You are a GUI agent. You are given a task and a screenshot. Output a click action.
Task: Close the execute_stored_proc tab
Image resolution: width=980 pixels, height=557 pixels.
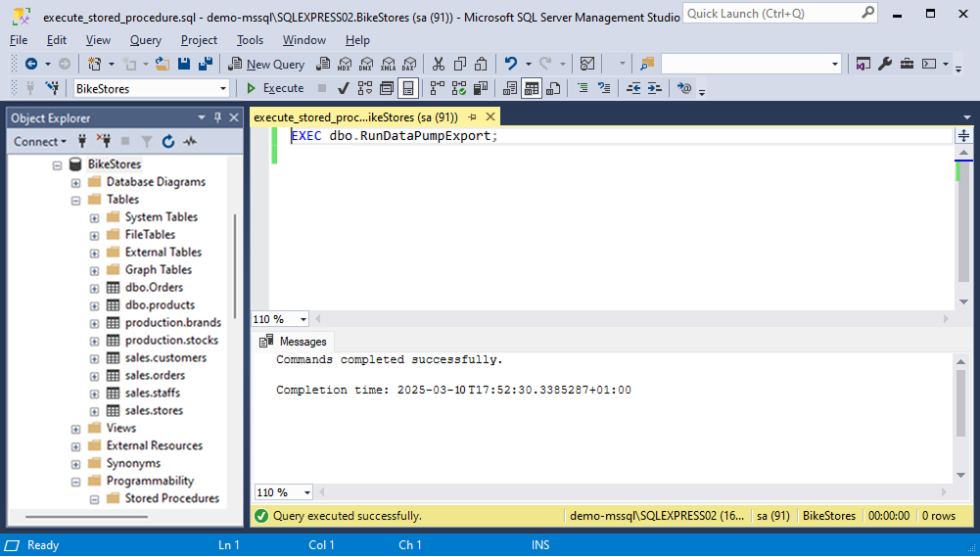pos(490,116)
